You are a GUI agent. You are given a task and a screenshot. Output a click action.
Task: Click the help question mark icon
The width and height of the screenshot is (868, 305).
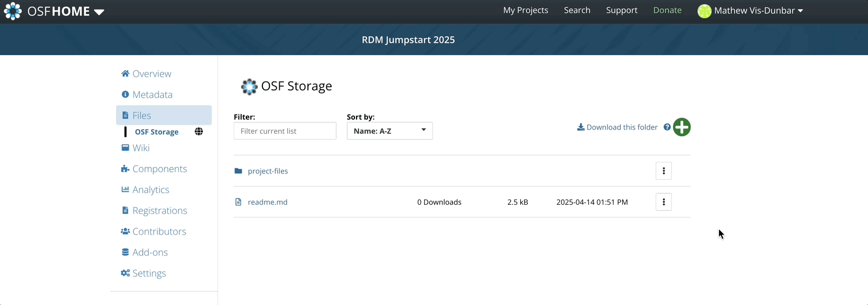point(667,127)
